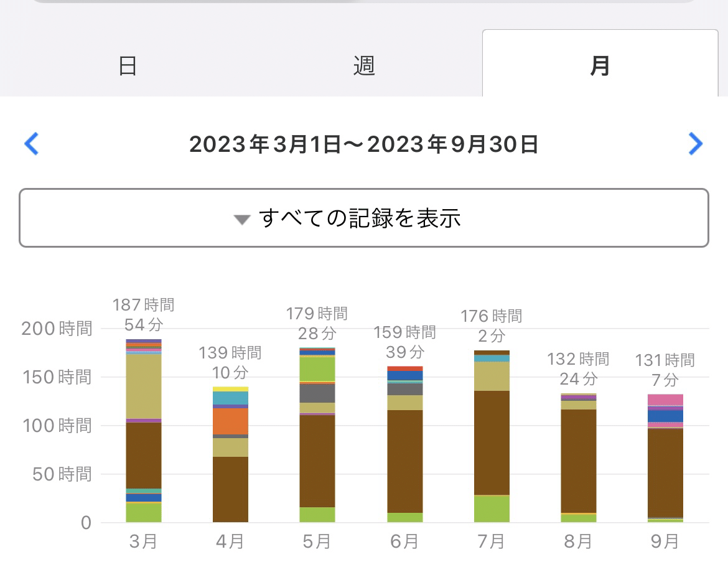
Task: Select the 月 (month) tab
Action: pyautogui.click(x=600, y=65)
